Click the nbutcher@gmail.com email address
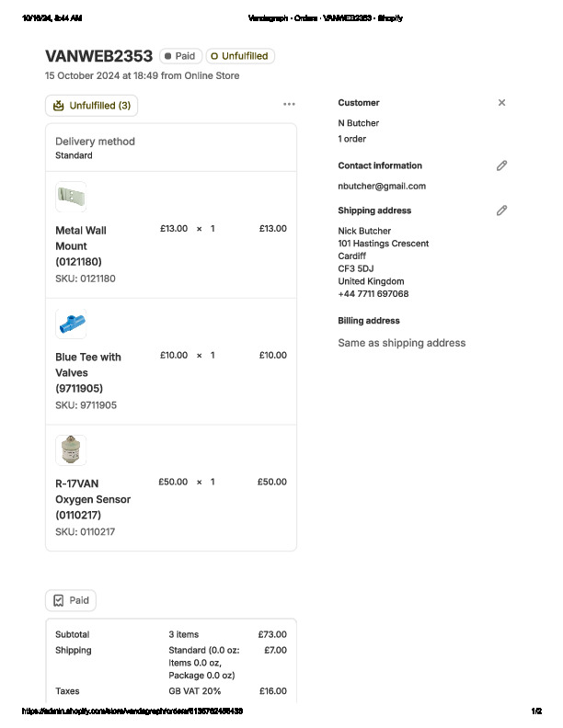The image size is (563, 728). [382, 186]
